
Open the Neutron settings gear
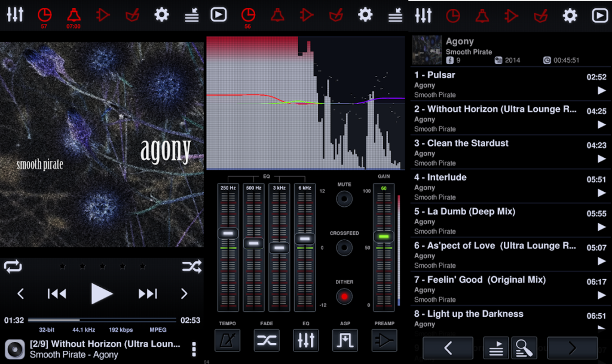(161, 16)
